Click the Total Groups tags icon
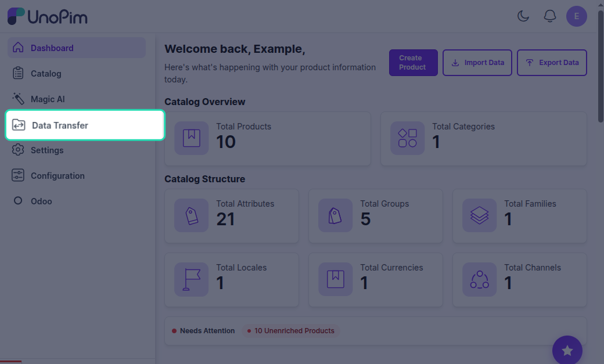Screen dimensions: 604x364 [335, 215]
